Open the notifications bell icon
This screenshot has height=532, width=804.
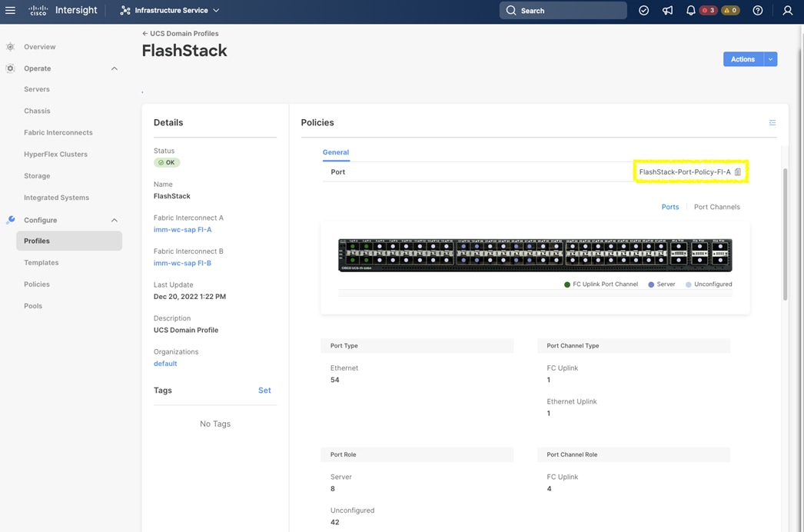point(691,10)
